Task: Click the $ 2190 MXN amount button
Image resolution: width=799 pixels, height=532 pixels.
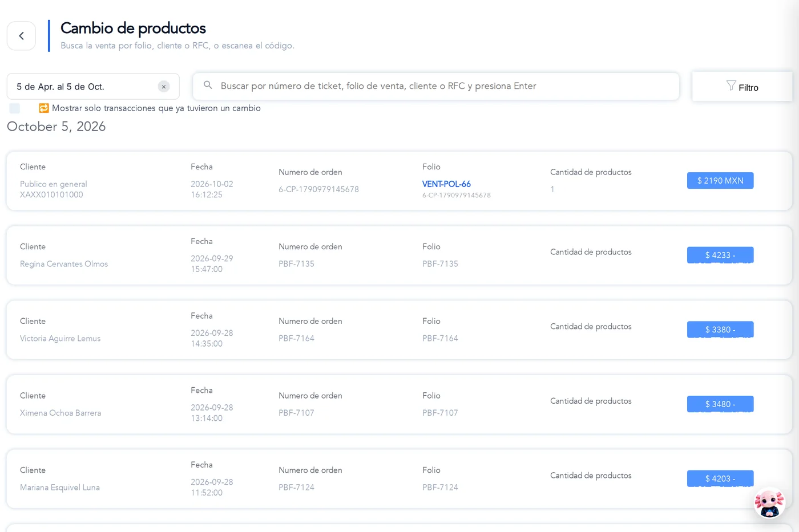Action: (720, 181)
